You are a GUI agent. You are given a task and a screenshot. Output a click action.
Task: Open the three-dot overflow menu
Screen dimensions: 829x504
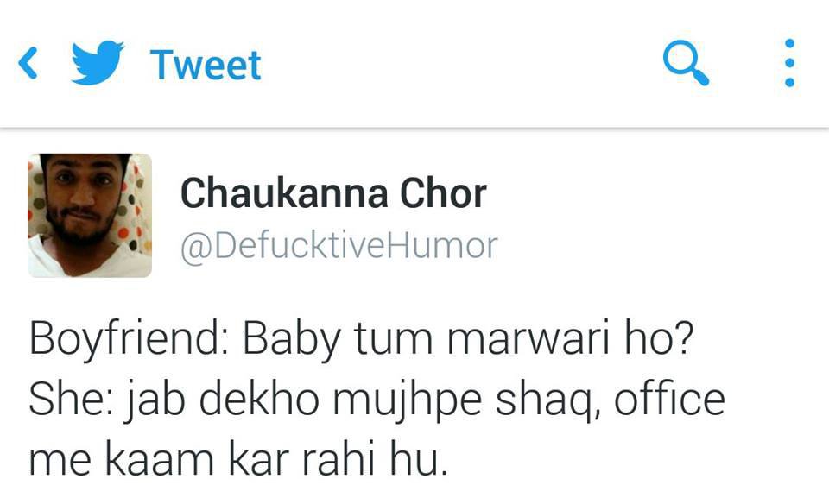[789, 63]
